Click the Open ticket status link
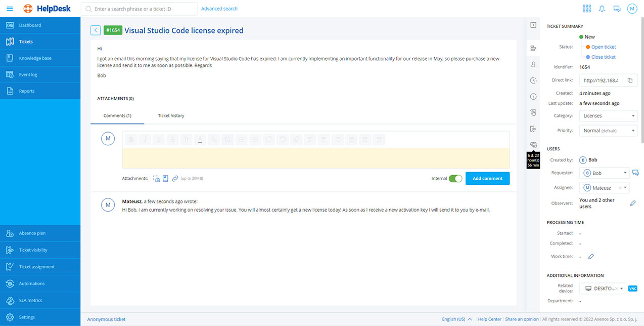 click(604, 47)
